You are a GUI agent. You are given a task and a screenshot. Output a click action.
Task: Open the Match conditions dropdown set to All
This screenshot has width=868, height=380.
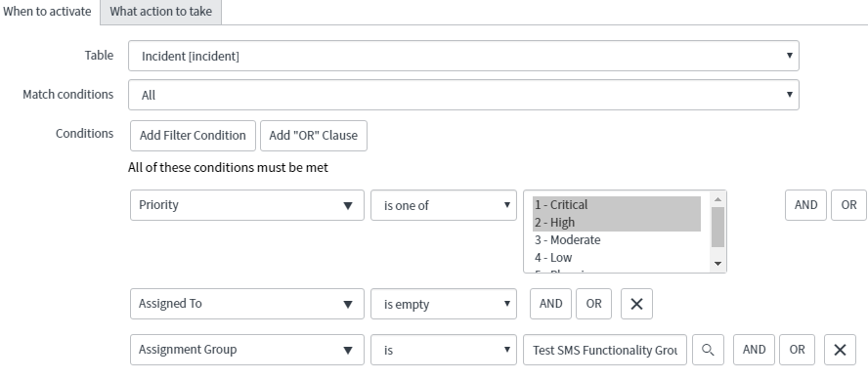[463, 95]
